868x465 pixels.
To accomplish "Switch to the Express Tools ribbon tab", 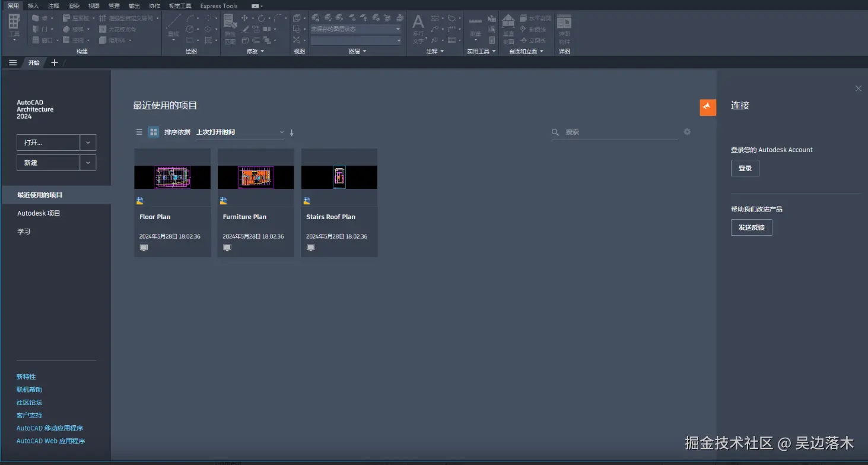I will [219, 6].
